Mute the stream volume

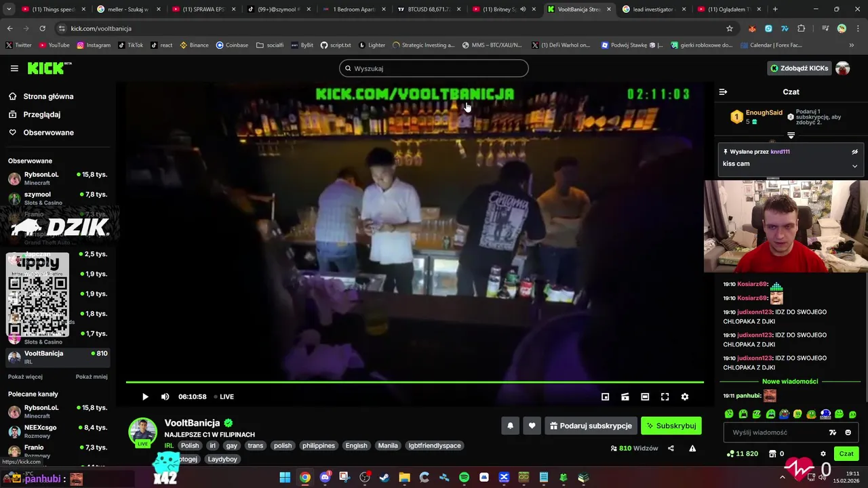pos(165,396)
